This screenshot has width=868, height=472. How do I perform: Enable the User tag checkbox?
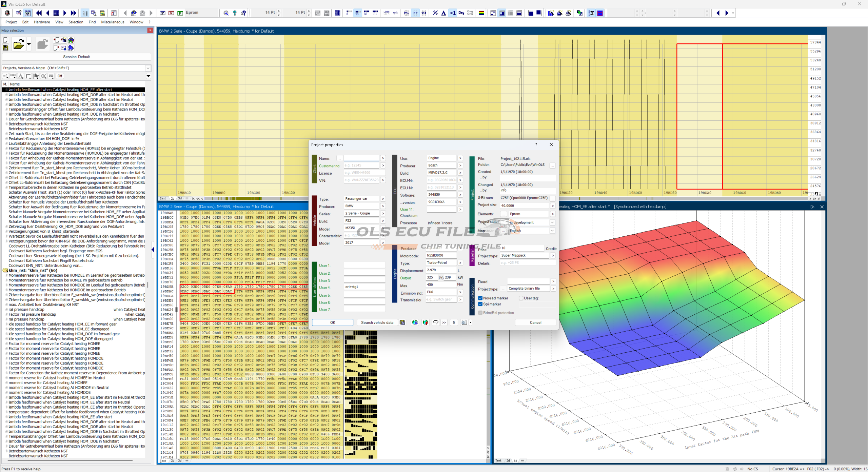[521, 298]
